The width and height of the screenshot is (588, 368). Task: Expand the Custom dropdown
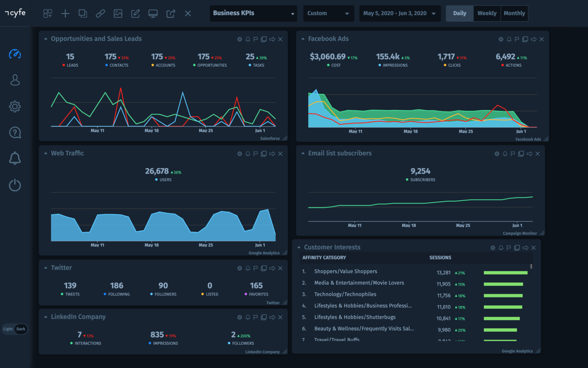click(328, 13)
